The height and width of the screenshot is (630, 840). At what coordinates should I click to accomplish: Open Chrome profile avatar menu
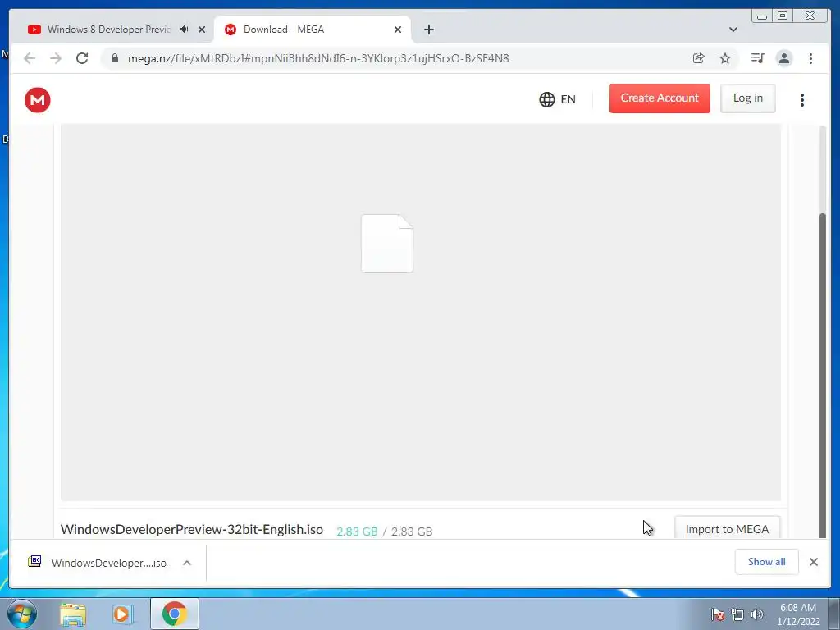[783, 58]
